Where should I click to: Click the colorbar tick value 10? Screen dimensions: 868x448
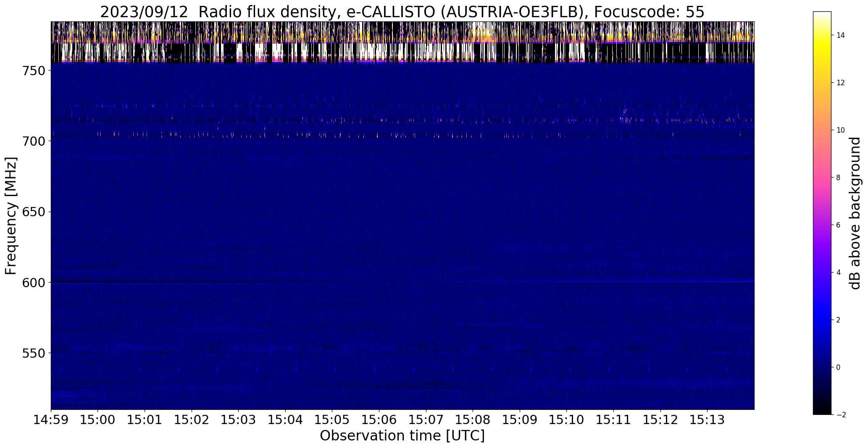(841, 130)
